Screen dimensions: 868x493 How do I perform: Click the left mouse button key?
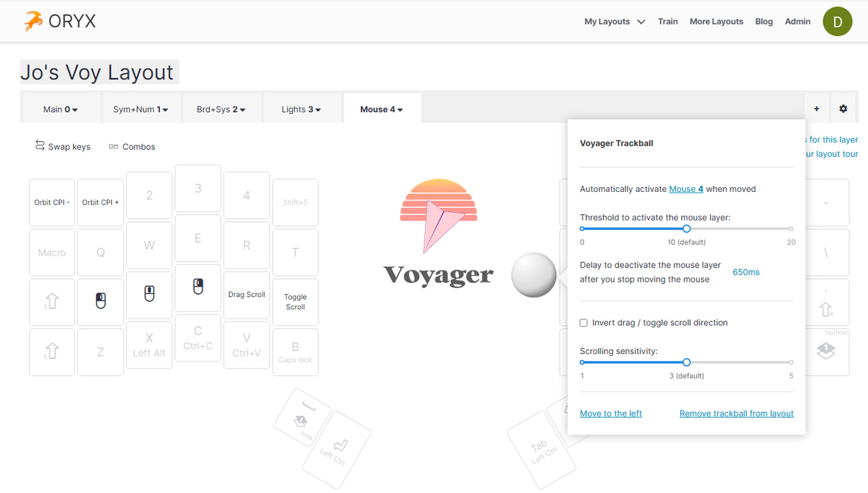(x=101, y=301)
